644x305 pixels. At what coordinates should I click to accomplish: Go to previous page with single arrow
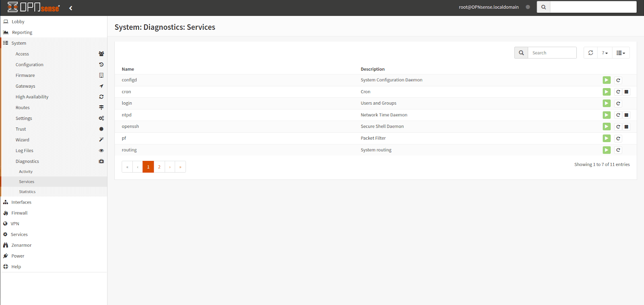coord(138,167)
